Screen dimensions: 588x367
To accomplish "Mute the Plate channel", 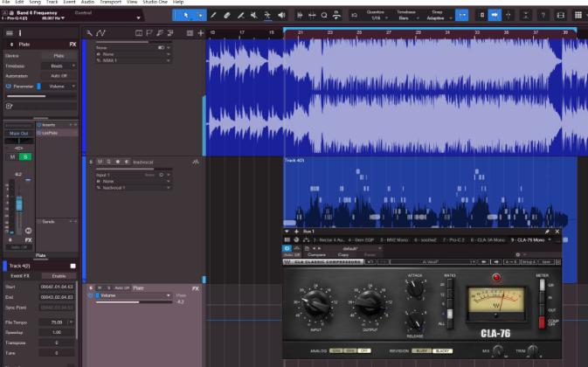I will click(12, 156).
